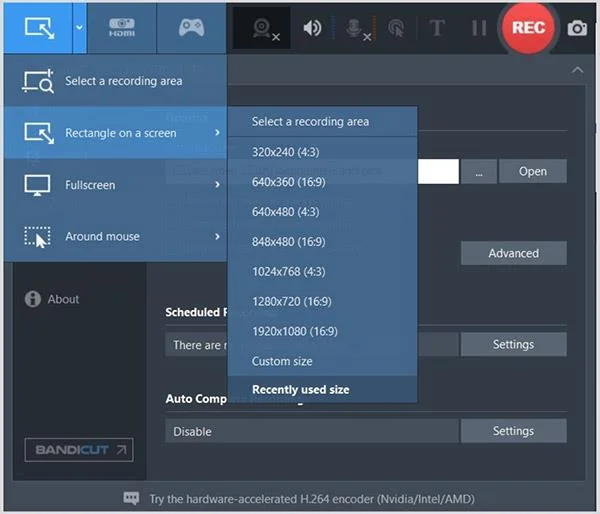This screenshot has width=600, height=514.
Task: Click the About info icon
Action: [x=33, y=299]
